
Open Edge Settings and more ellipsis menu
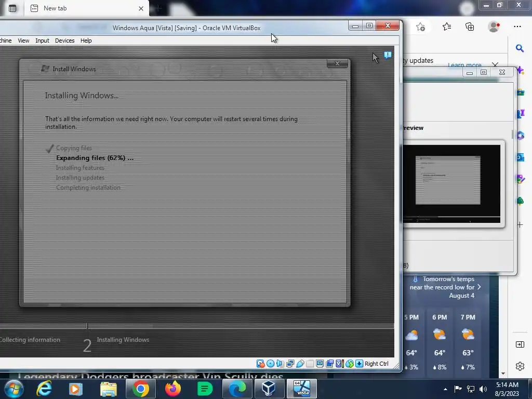[x=517, y=27]
